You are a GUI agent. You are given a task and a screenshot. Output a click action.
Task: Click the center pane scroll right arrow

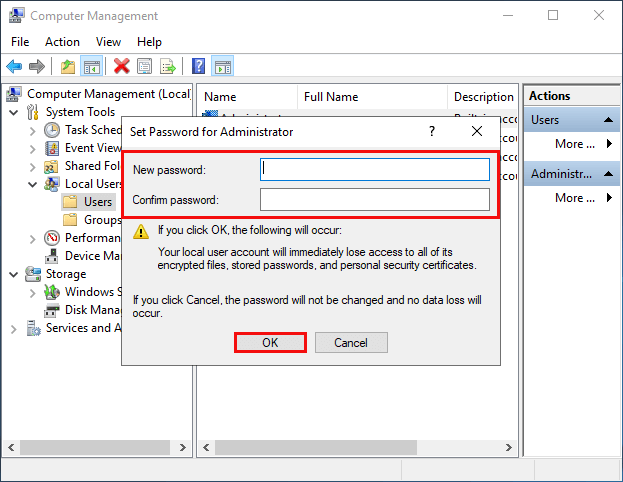[x=509, y=447]
